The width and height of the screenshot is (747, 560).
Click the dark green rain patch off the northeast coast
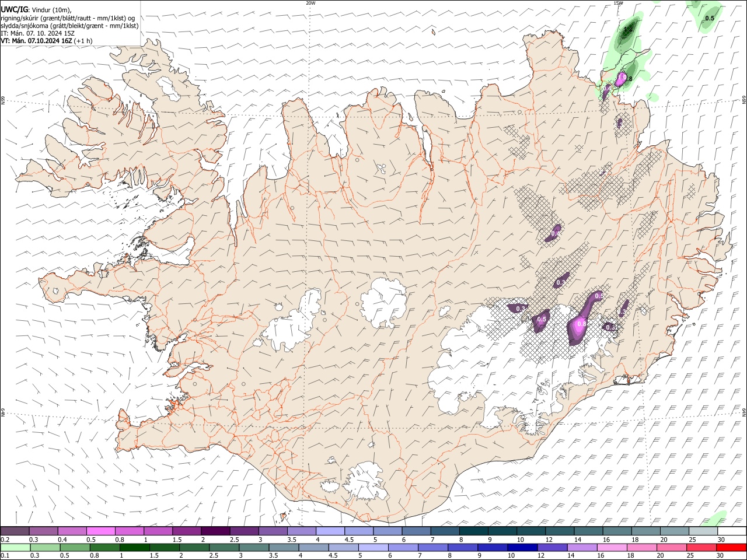click(629, 29)
